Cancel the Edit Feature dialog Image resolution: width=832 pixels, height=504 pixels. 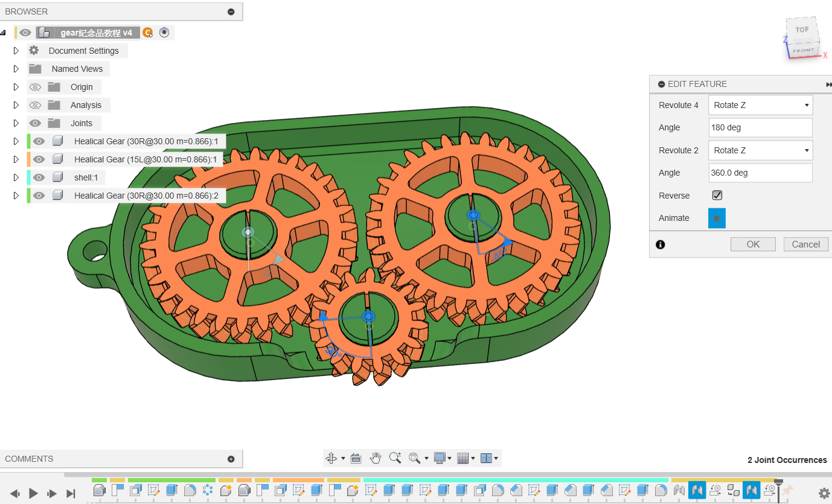[x=805, y=244]
